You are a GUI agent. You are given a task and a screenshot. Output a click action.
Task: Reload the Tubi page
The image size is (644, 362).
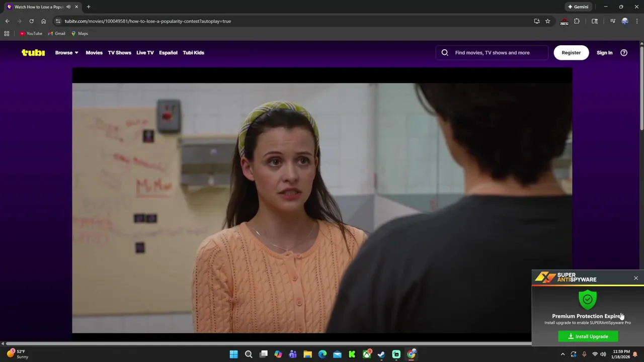[x=31, y=21]
